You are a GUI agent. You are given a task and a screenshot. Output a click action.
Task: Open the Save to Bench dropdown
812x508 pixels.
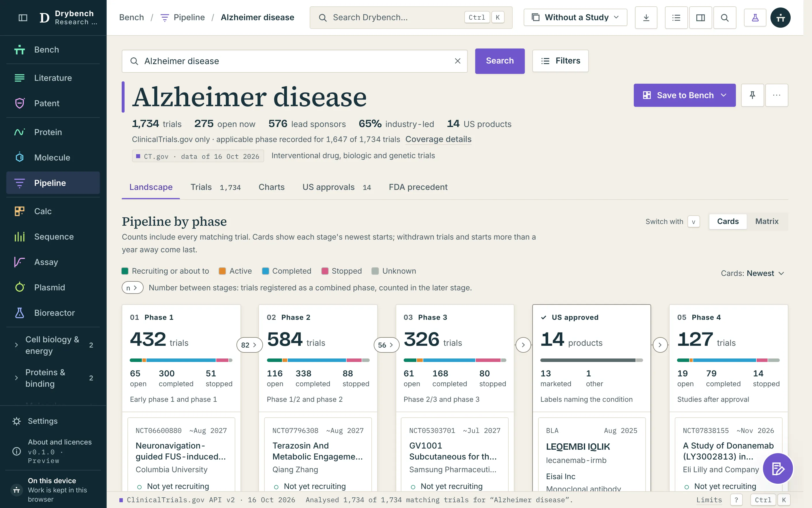(685, 96)
